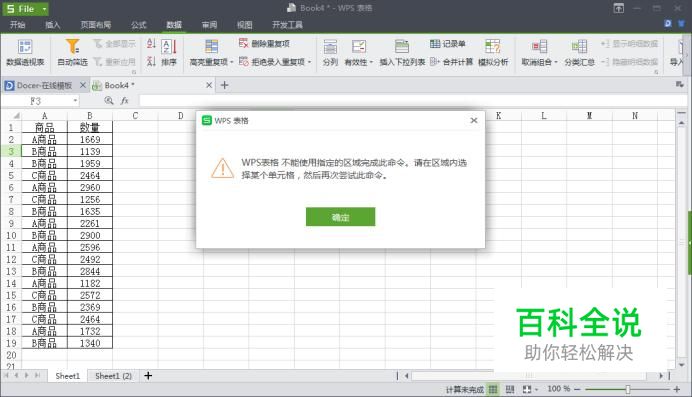Click the full screen view icon in status bar

[x=527, y=389]
